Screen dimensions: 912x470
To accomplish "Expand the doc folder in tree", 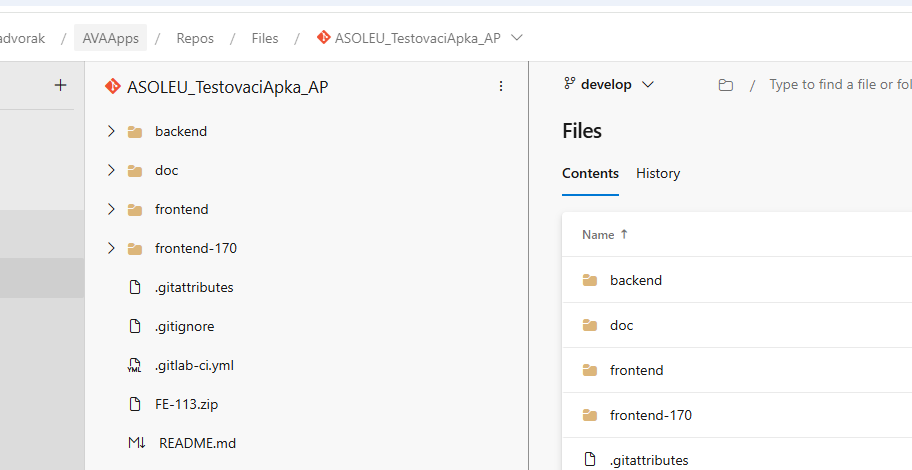I will click(x=111, y=170).
